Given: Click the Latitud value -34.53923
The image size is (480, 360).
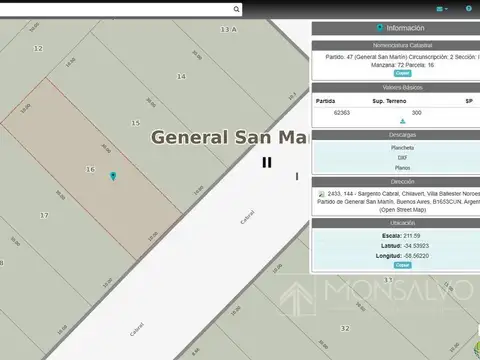Looking at the screenshot, I should coord(416,246).
